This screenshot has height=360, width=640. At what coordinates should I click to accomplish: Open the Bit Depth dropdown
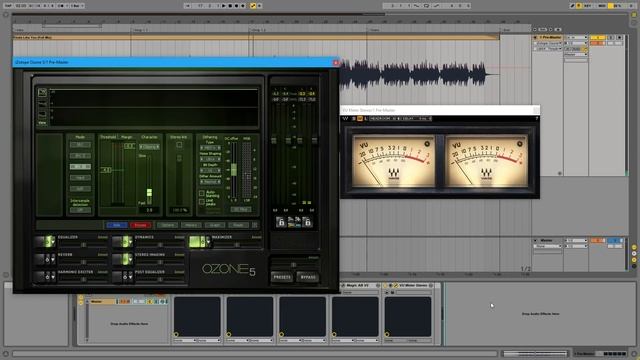[210, 170]
